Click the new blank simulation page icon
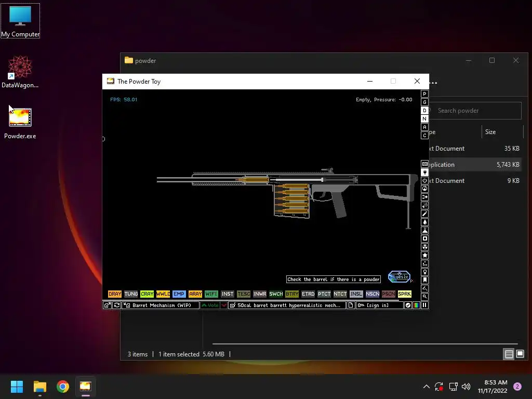Image resolution: width=532 pixels, height=399 pixels. [351, 305]
